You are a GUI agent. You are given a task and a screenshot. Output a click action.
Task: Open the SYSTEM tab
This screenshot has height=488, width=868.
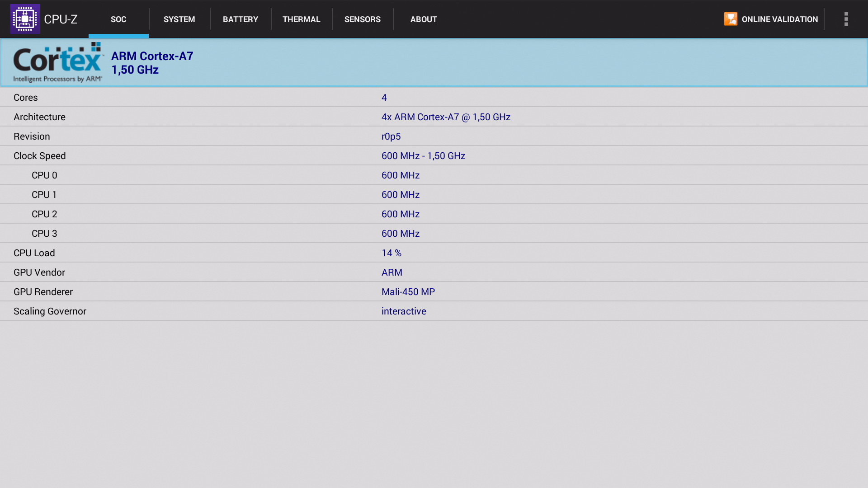click(179, 19)
